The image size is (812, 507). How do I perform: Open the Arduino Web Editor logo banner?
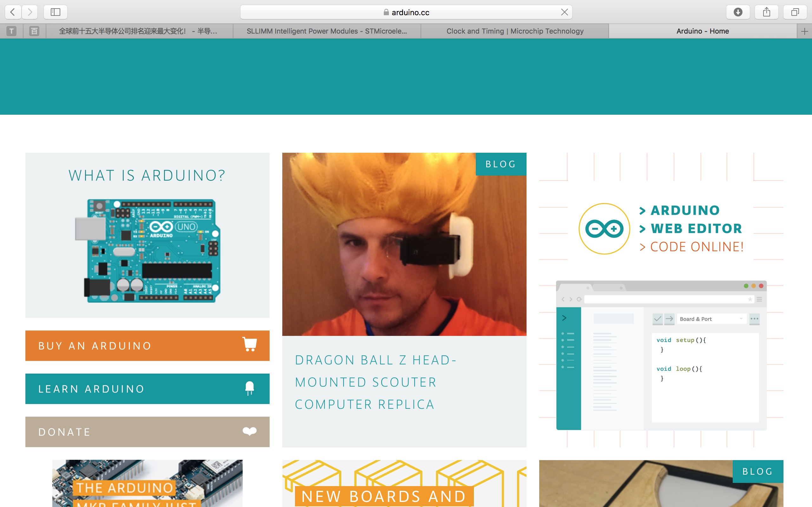pos(661,229)
